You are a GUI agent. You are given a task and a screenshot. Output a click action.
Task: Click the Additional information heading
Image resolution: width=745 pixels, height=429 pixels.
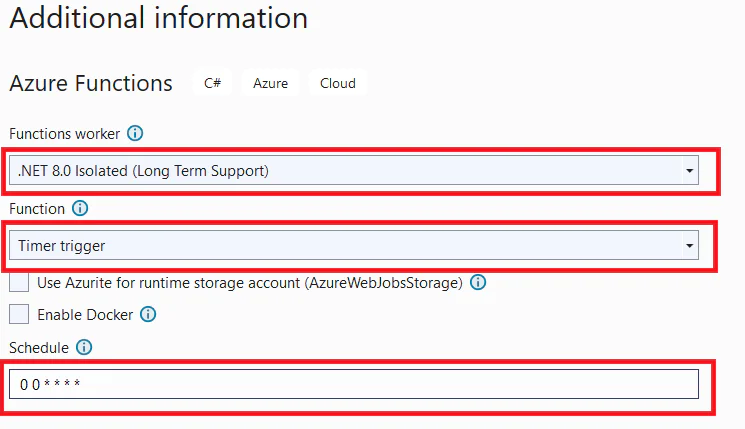pyautogui.click(x=159, y=18)
